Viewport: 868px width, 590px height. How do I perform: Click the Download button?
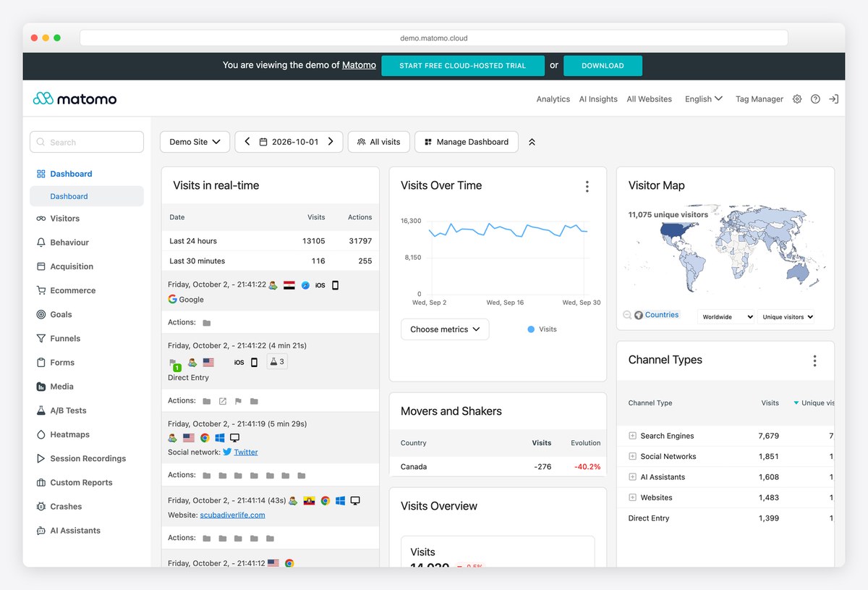click(603, 65)
